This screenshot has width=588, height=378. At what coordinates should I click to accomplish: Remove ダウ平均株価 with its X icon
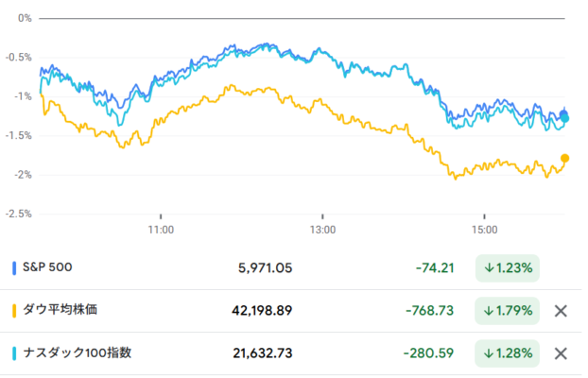point(561,311)
